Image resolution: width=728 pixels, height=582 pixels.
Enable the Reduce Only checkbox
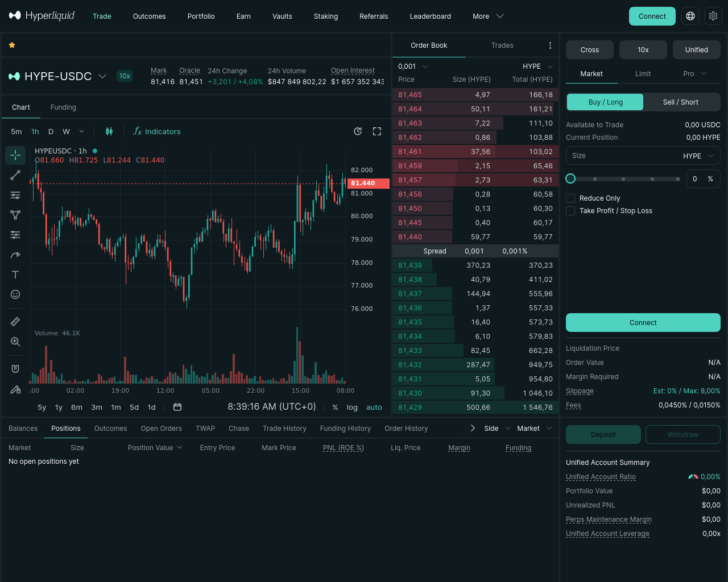(570, 198)
